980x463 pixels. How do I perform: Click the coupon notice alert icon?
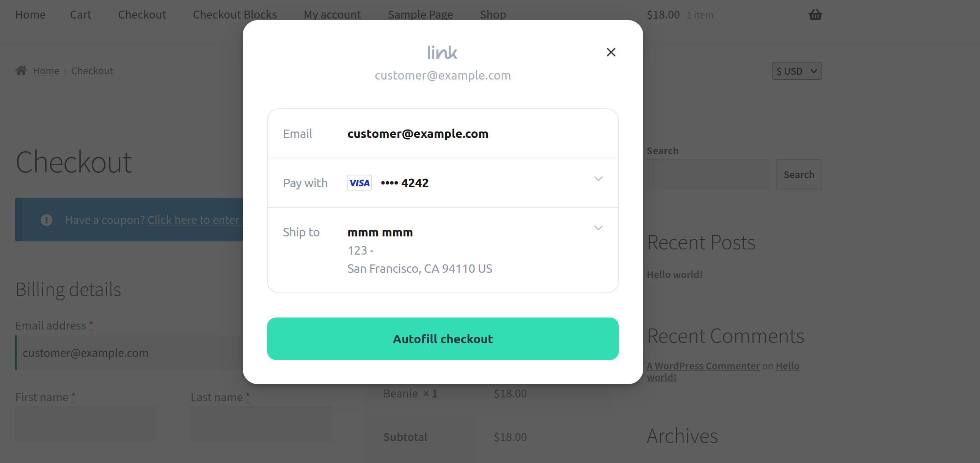(46, 219)
